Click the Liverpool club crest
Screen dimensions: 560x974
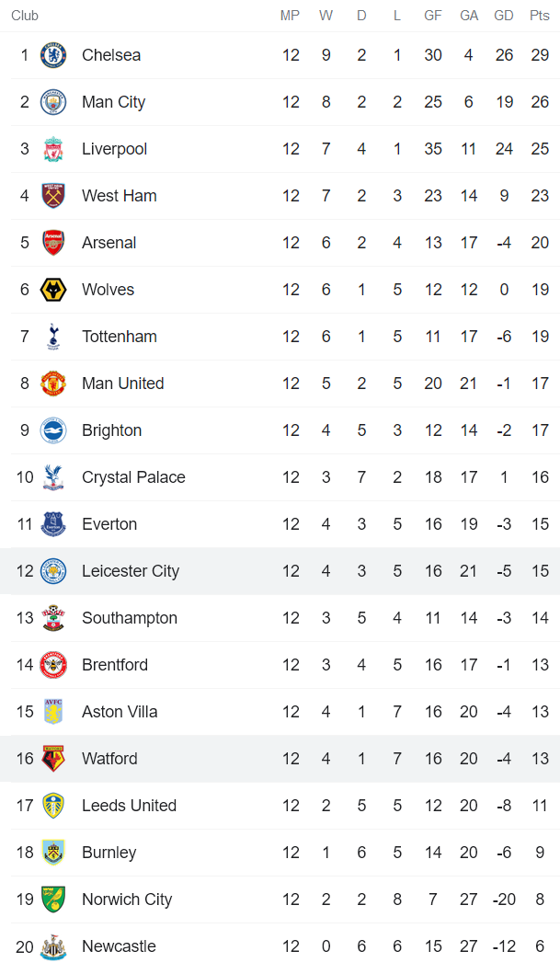point(53,149)
